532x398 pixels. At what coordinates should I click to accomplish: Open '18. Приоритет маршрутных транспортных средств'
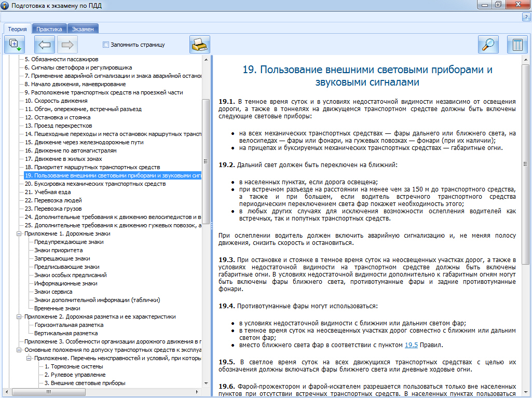(92, 167)
